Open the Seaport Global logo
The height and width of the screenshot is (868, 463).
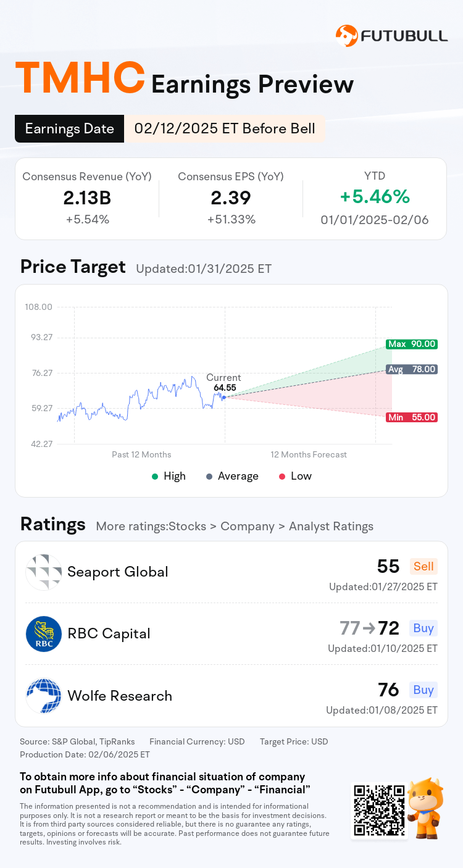click(x=44, y=572)
